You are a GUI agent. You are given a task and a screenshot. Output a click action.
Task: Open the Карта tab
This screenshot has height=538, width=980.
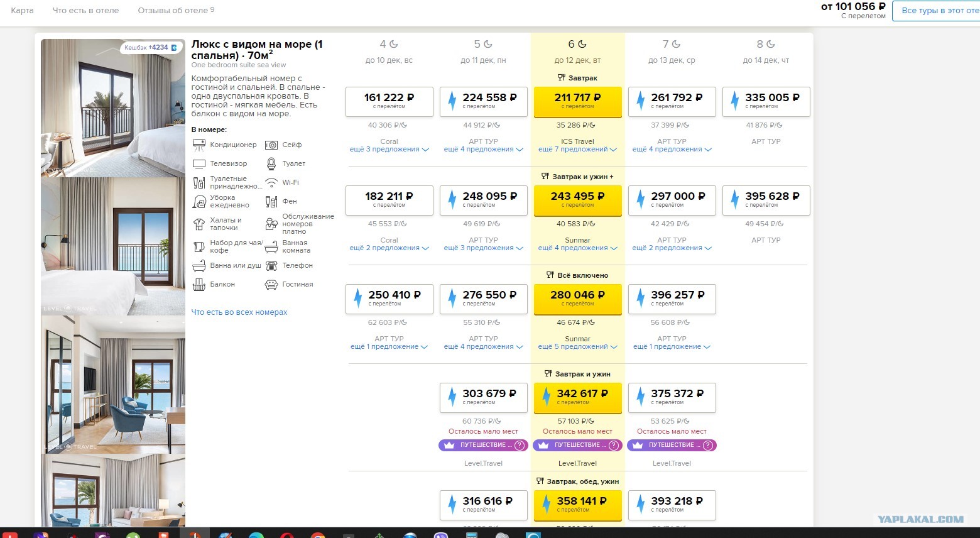[x=22, y=10]
